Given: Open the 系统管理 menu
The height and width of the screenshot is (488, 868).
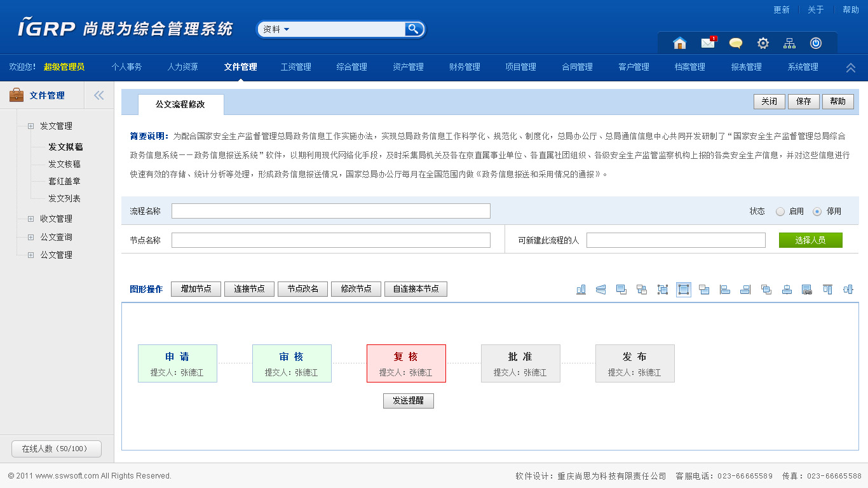Looking at the screenshot, I should (803, 67).
